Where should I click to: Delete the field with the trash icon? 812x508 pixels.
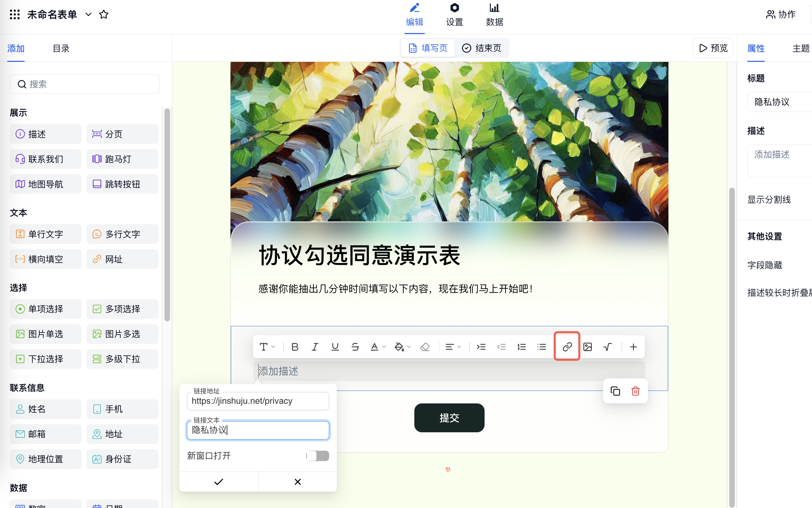pos(635,391)
